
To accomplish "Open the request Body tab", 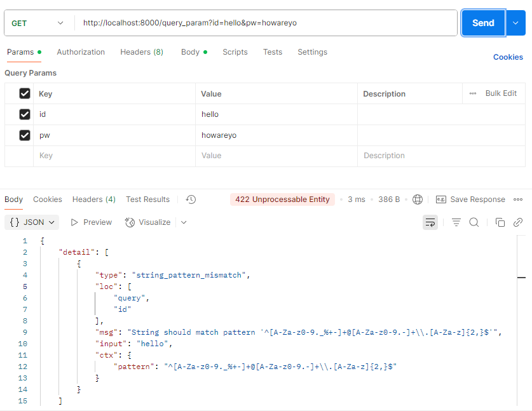I will coord(194,52).
